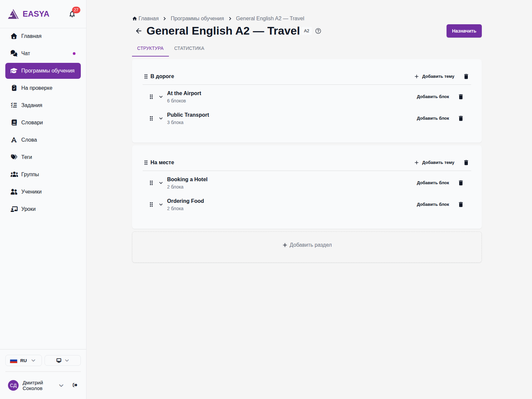
Task: Open Ученики in the sidebar
Action: point(43,192)
